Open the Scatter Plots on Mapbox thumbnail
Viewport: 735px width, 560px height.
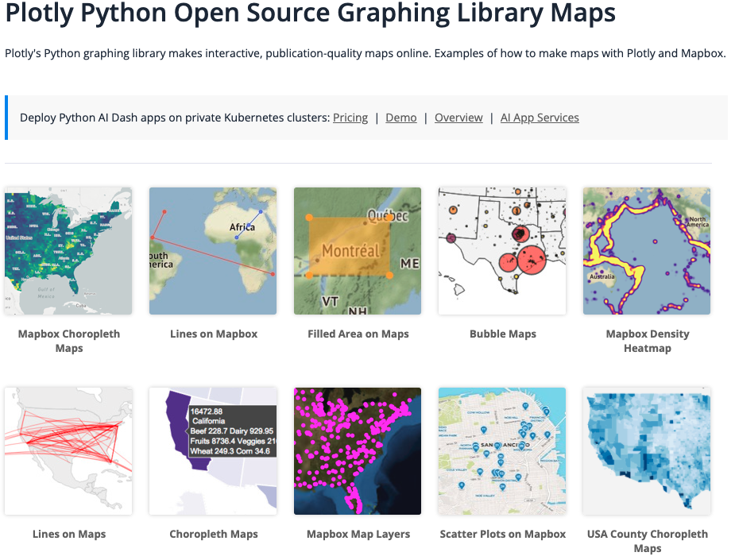pyautogui.click(x=502, y=451)
